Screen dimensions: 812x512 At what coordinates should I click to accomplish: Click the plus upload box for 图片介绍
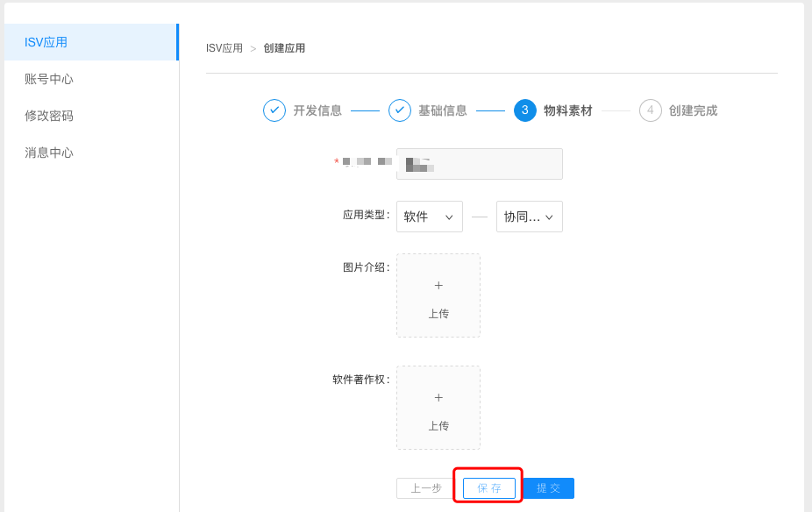point(438,295)
